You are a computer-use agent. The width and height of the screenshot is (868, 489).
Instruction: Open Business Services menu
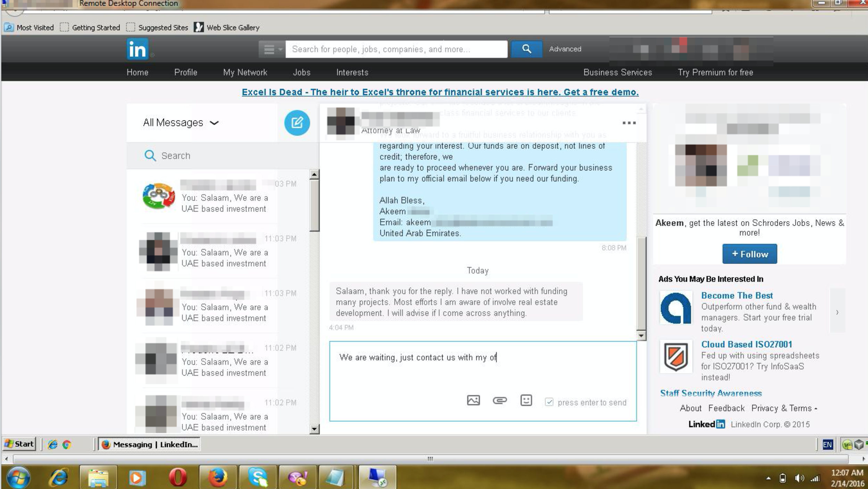click(x=618, y=72)
